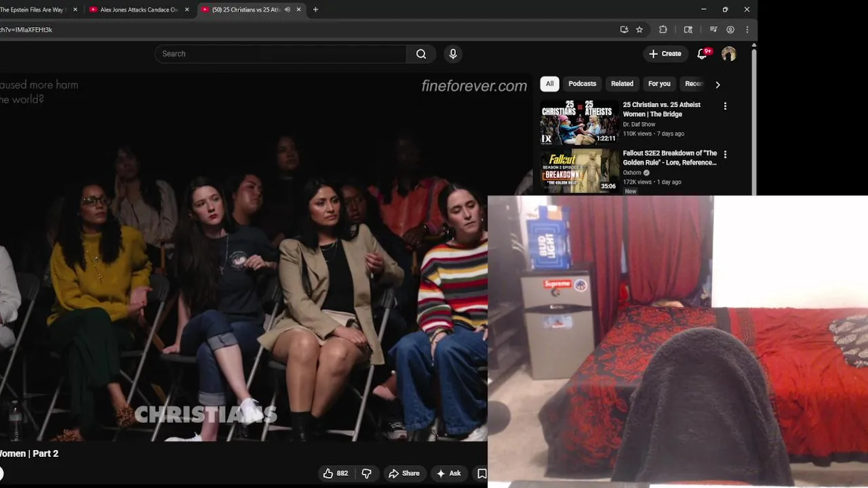Open YouTube notifications bell

click(703, 54)
